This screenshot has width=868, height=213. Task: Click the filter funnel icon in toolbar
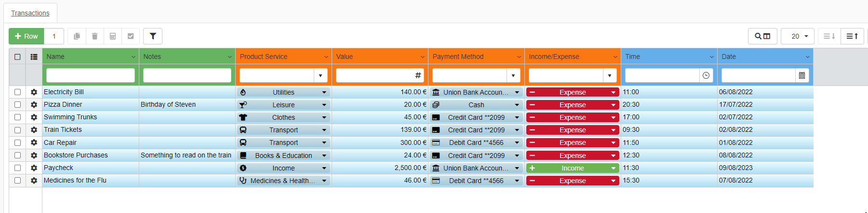click(153, 36)
